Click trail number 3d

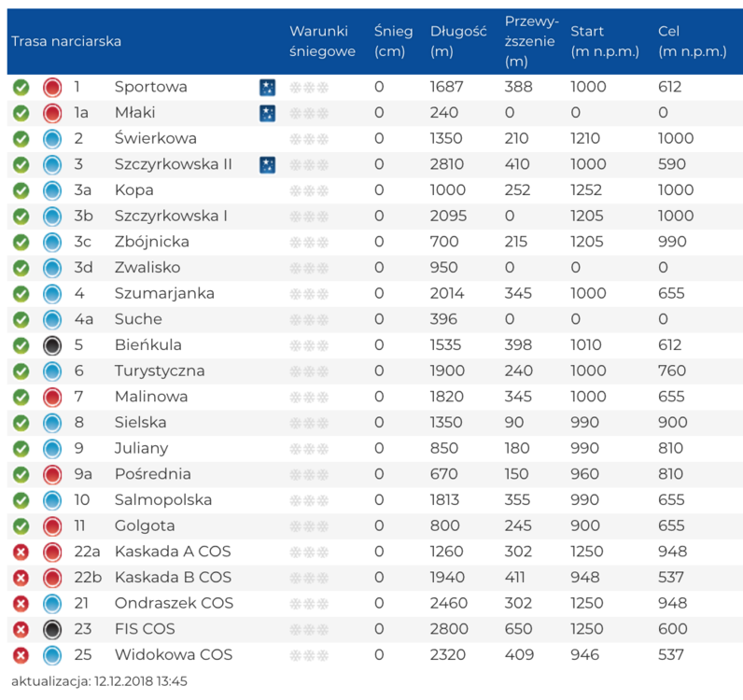(x=83, y=268)
